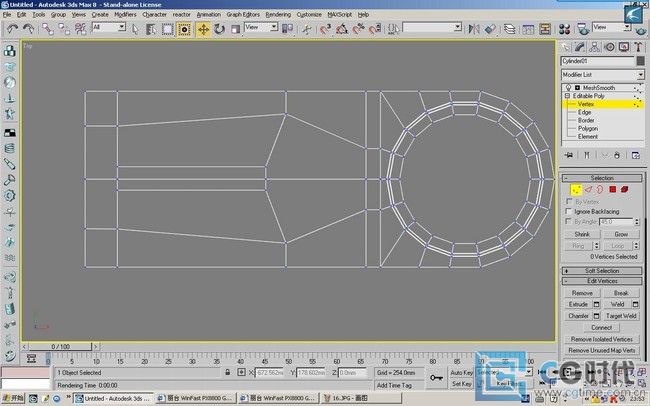Toggle the 3D Snaps magnet icon
The image size is (650, 406).
pyautogui.click(x=325, y=29)
